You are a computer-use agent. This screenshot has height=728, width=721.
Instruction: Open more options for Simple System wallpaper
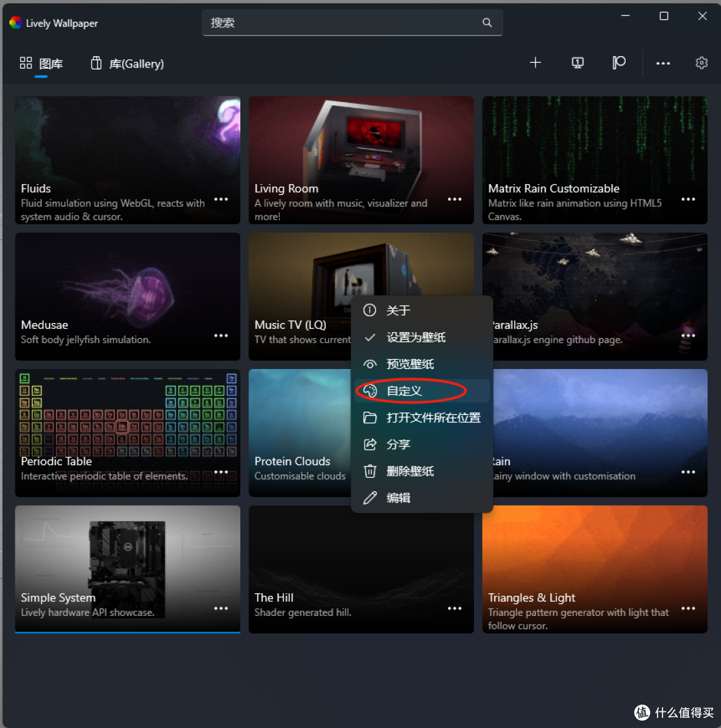click(x=221, y=608)
